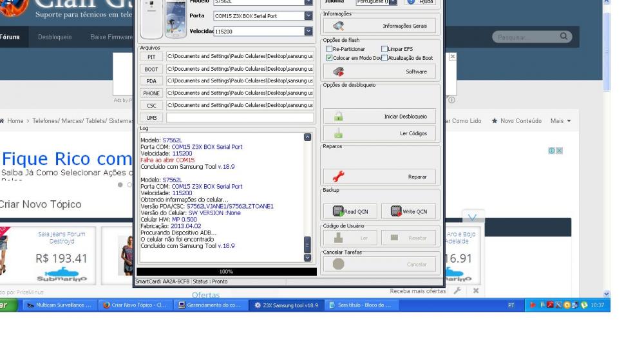This screenshot has width=644, height=362.
Task: Close the top banner ad with X
Action: pos(452,56)
